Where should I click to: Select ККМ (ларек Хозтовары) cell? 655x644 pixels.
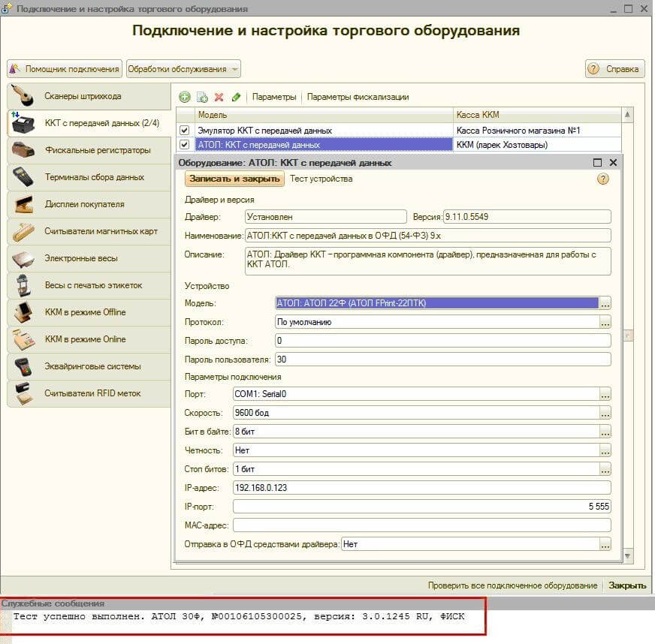pyautogui.click(x=537, y=145)
